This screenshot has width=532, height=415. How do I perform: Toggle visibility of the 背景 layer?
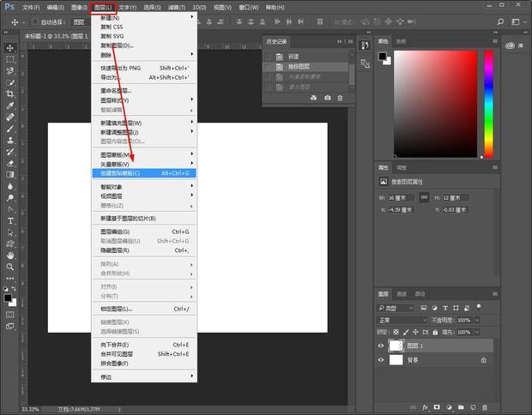coord(382,361)
